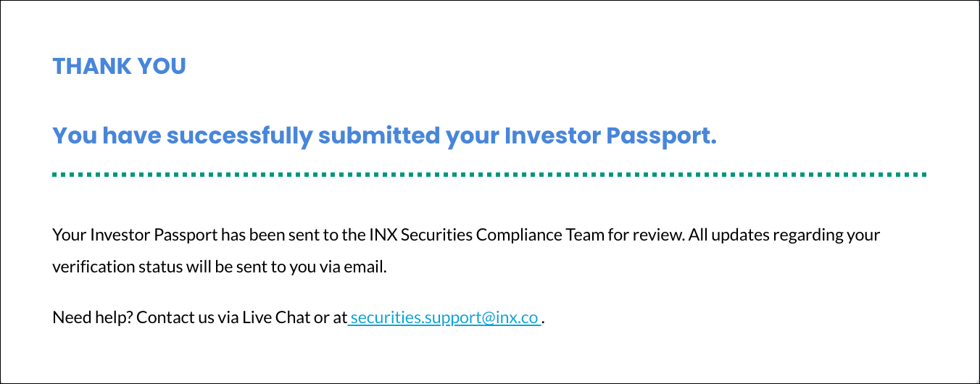The image size is (980, 384).
Task: Open the securities.support@inx.co email link
Action: coord(444,317)
